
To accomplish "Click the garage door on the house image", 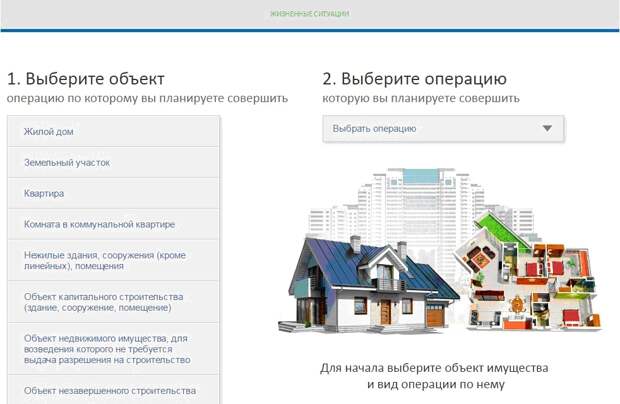I will 435,316.
